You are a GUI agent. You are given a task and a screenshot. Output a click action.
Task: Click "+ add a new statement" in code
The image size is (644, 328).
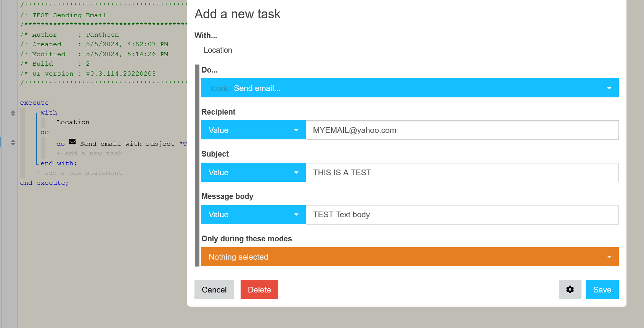(79, 173)
